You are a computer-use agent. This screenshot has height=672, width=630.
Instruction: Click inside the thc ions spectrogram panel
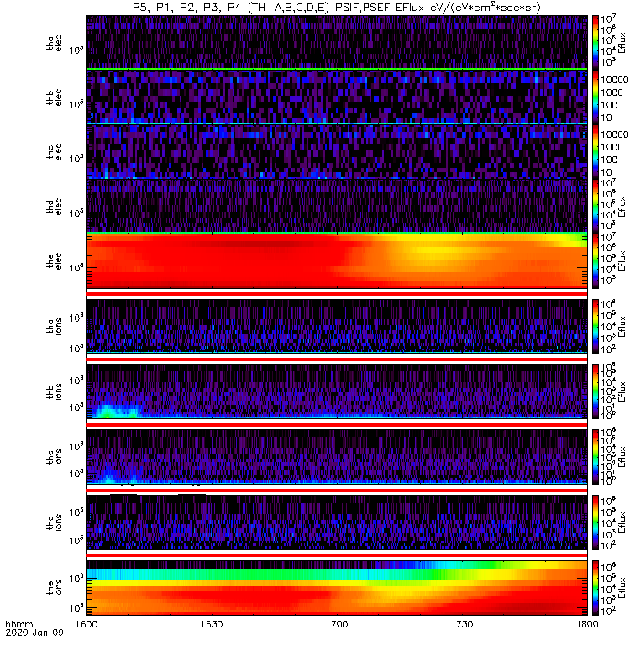pos(337,457)
